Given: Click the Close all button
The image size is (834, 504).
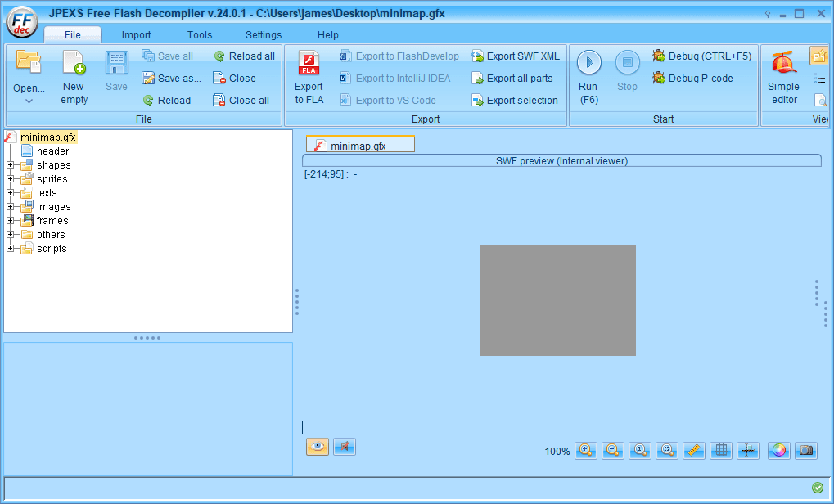Looking at the screenshot, I should click(x=241, y=101).
